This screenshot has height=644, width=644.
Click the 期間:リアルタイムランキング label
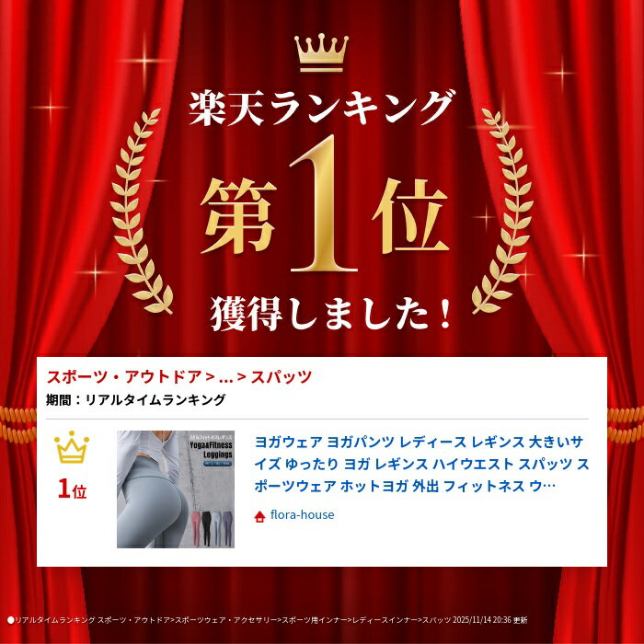tap(135, 399)
